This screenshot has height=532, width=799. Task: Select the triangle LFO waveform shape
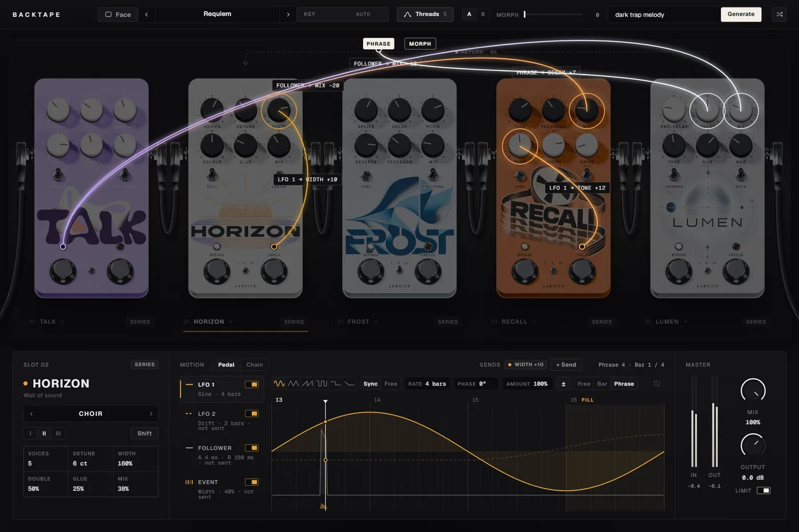tap(293, 384)
